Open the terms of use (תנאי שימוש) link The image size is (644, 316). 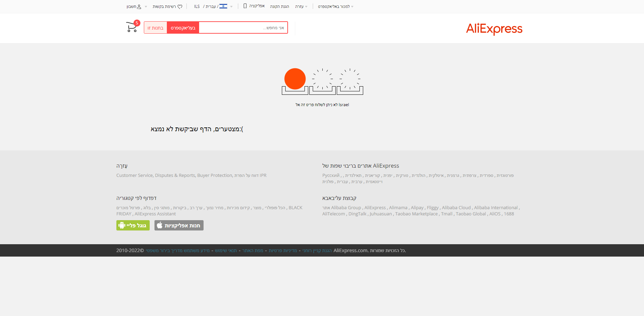(226, 250)
